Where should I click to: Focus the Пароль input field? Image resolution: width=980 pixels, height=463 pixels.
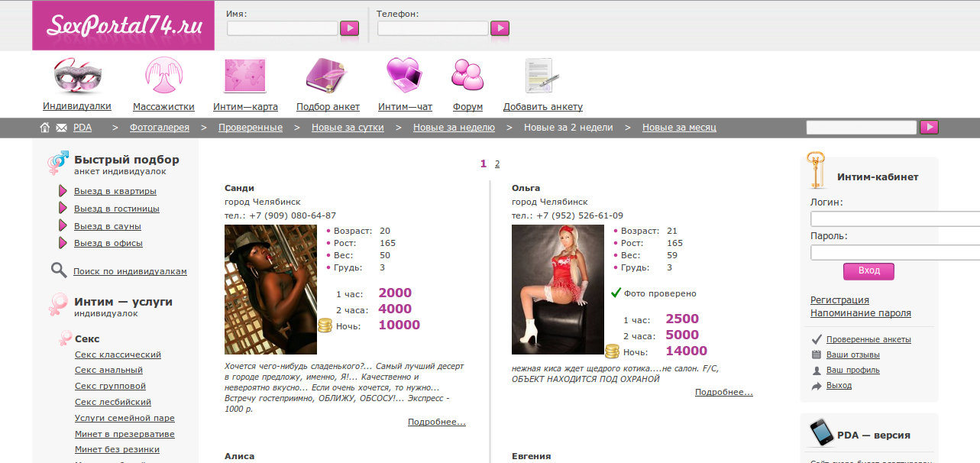coord(894,252)
